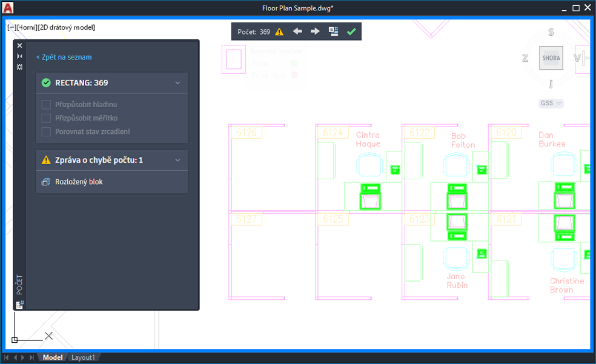Go to previous counted object arrow

297,31
